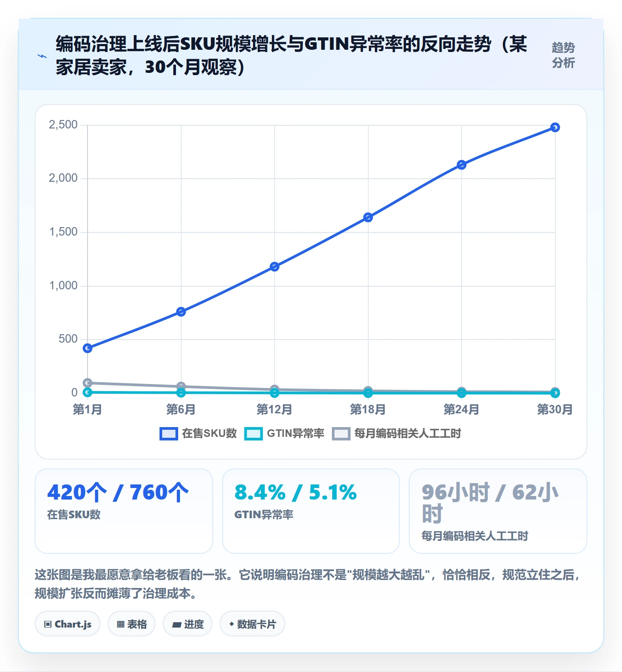Click the 2,000 y-axis label
Screen dimensions: 622x672
tap(63, 178)
